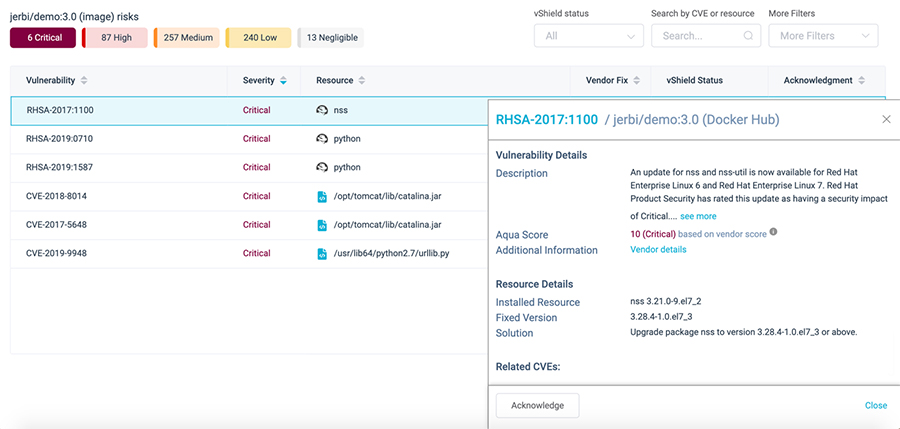Click the search magnifier icon
Image resolution: width=900 pixels, height=429 pixels.
748,36
